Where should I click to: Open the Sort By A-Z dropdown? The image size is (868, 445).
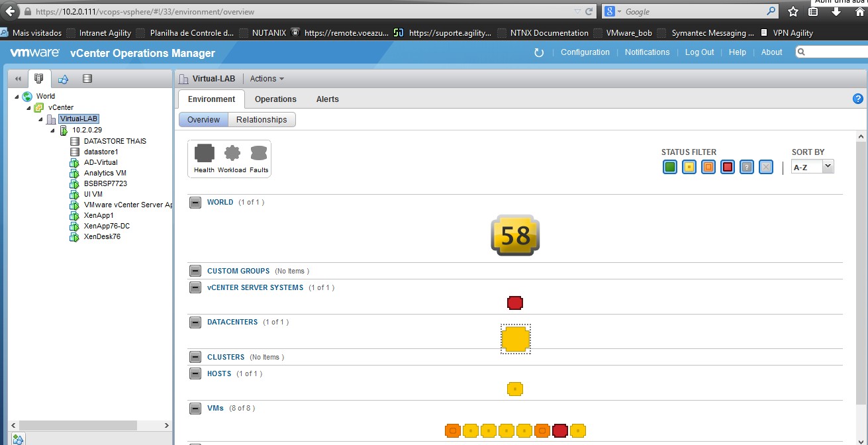813,168
